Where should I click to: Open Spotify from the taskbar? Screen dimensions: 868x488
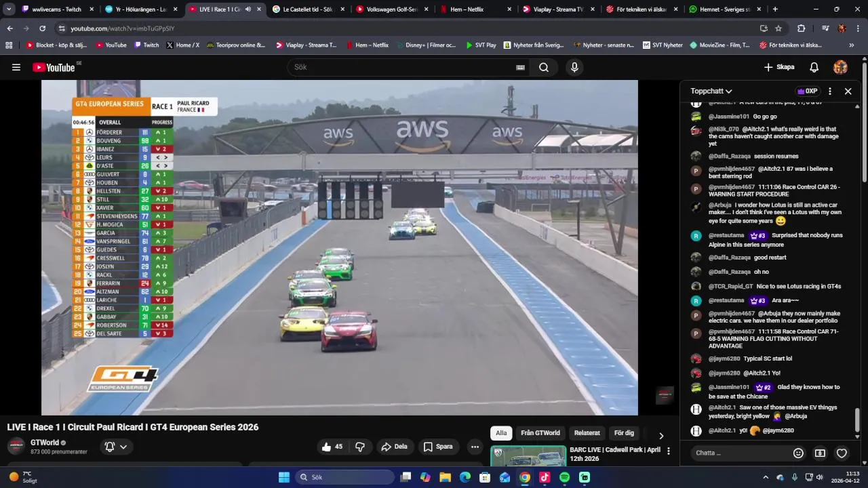point(564,477)
